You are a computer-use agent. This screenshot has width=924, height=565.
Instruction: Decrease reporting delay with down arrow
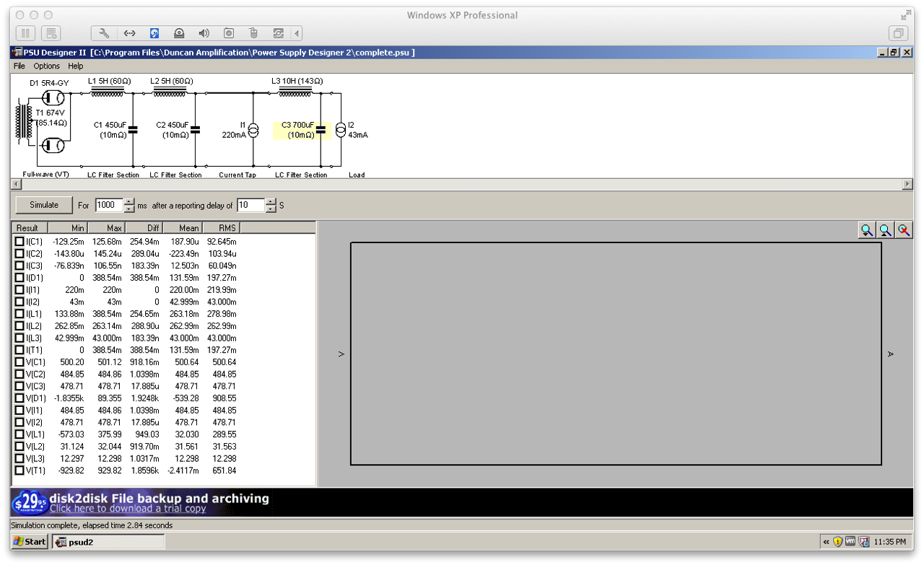(271, 209)
